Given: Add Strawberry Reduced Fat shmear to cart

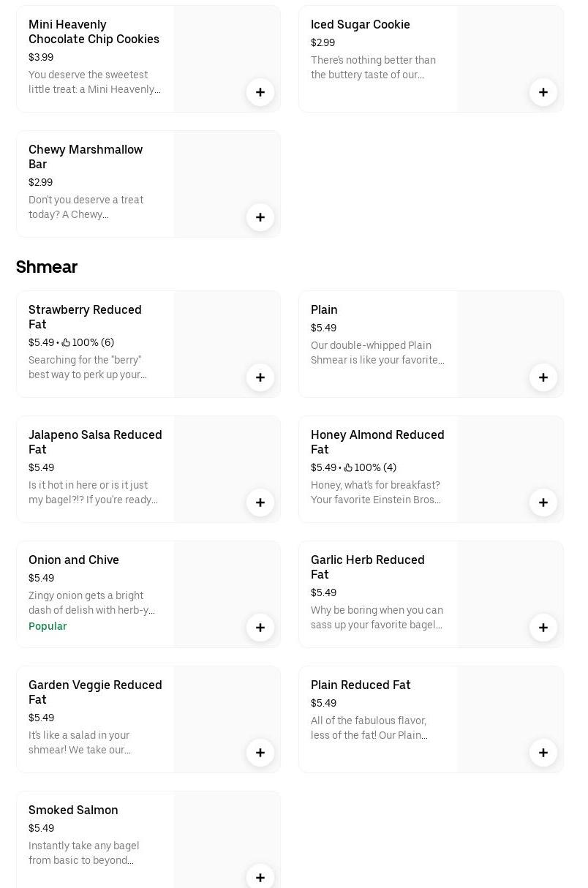Looking at the screenshot, I should (260, 377).
